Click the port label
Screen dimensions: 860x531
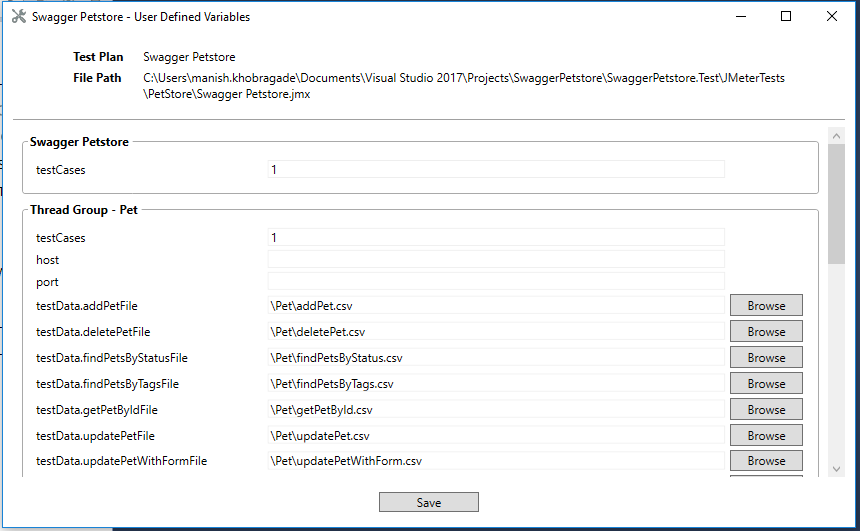47,282
